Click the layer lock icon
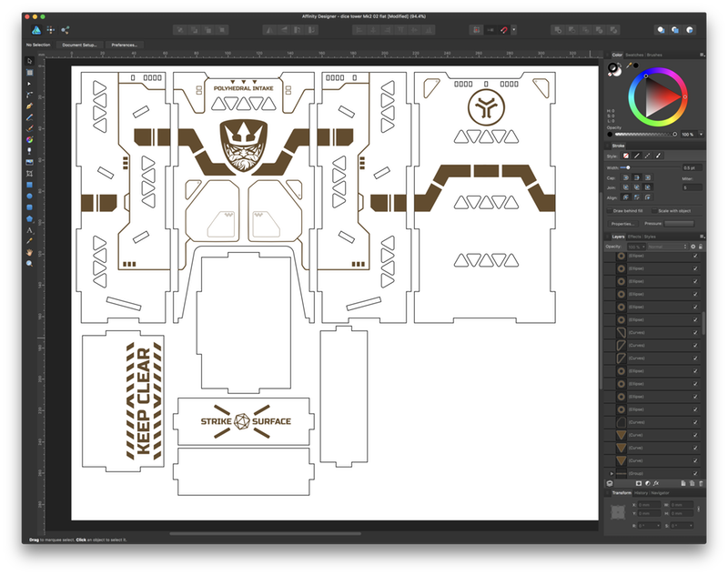 pos(701,247)
